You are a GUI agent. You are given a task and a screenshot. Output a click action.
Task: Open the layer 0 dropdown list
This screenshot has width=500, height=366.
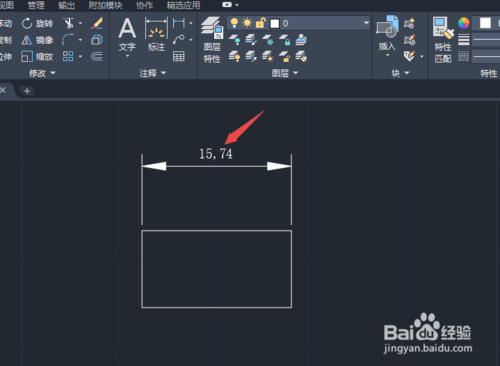point(366,23)
